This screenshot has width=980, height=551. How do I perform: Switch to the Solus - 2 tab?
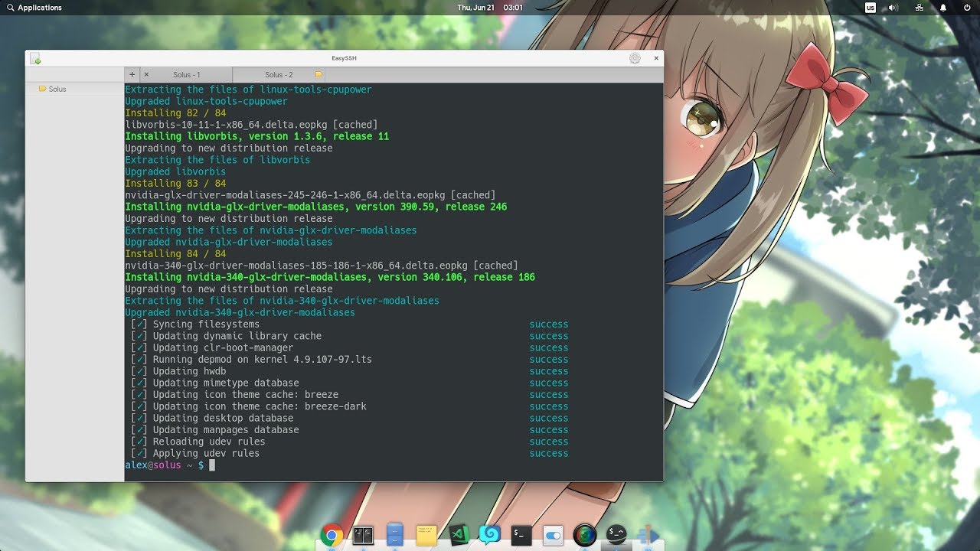[x=279, y=75]
